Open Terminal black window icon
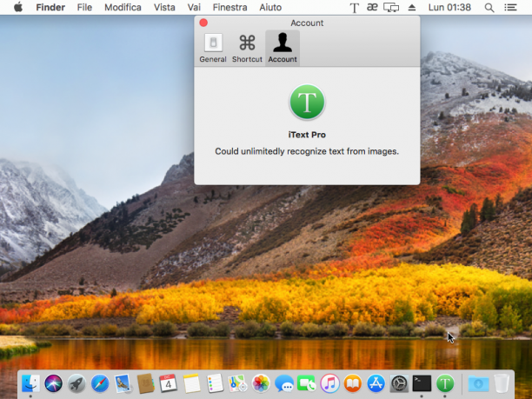This screenshot has width=532, height=399. pos(422,383)
